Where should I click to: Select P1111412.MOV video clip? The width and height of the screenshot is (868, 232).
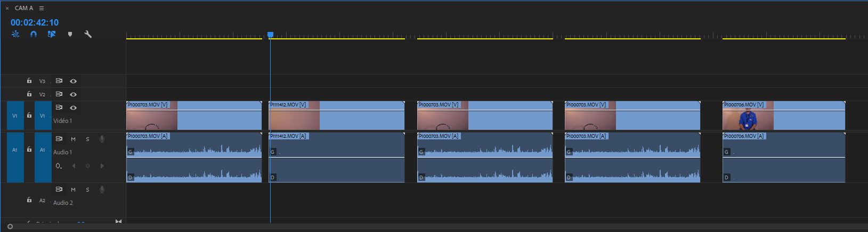pos(337,115)
